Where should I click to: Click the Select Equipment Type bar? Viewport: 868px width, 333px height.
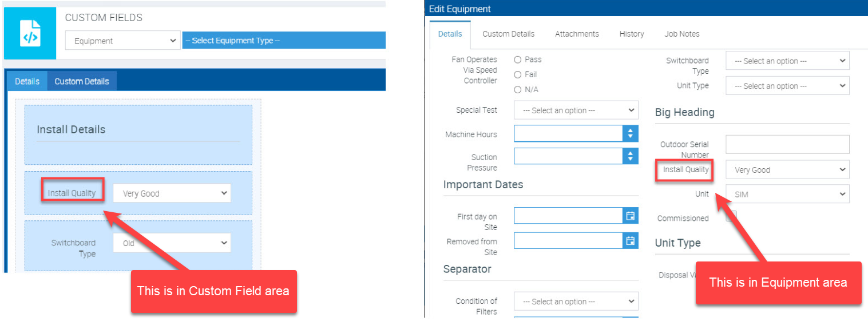pos(284,41)
